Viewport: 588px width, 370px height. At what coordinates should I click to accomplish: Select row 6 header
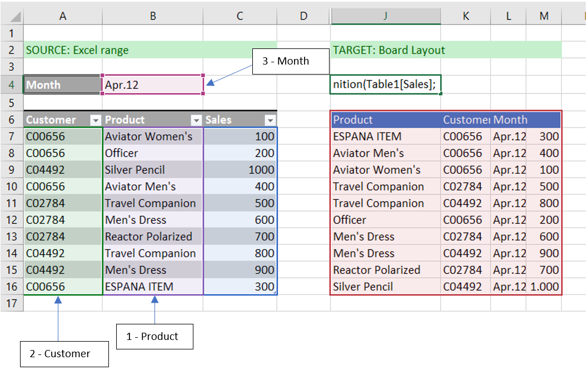tap(12, 120)
